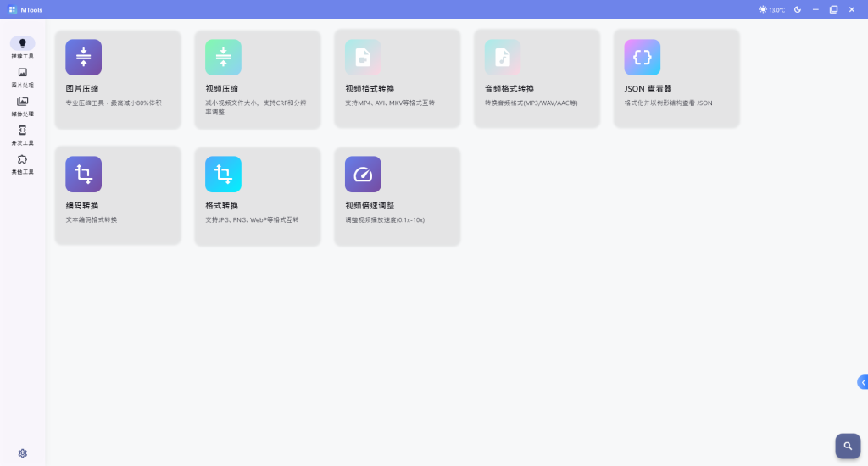Open the JSON 查看器 braces icon
The image size is (868, 466).
643,57
